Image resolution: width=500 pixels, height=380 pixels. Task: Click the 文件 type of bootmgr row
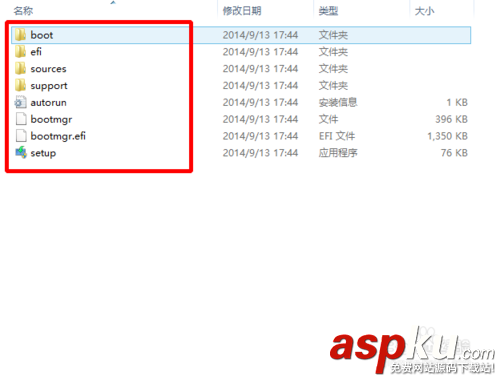[328, 119]
